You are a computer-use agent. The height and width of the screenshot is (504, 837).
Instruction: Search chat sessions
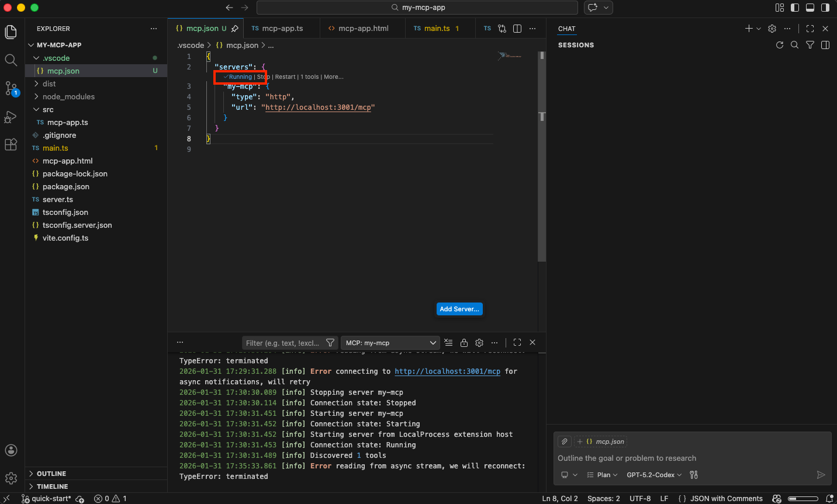(x=795, y=45)
